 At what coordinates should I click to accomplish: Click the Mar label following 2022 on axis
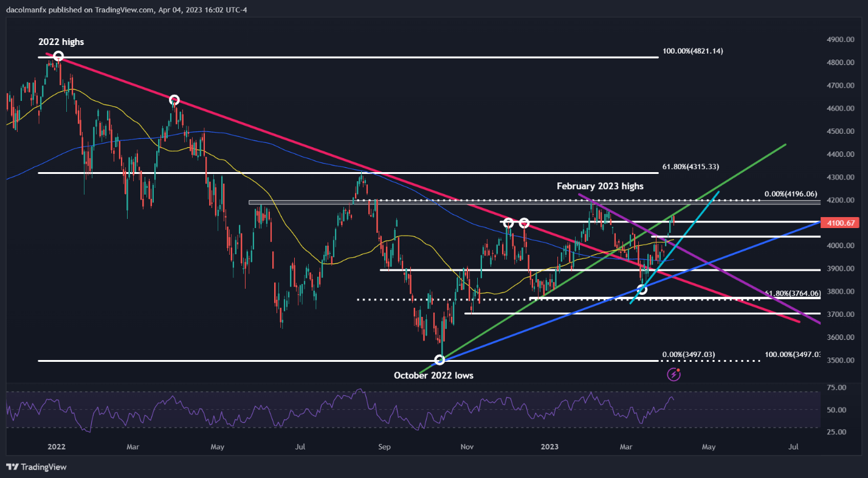pyautogui.click(x=133, y=448)
